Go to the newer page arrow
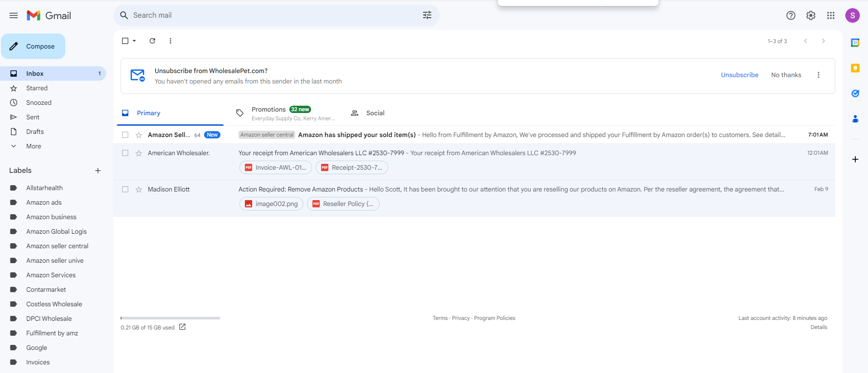Screen dimensions: 868x373 pyautogui.click(x=805, y=41)
